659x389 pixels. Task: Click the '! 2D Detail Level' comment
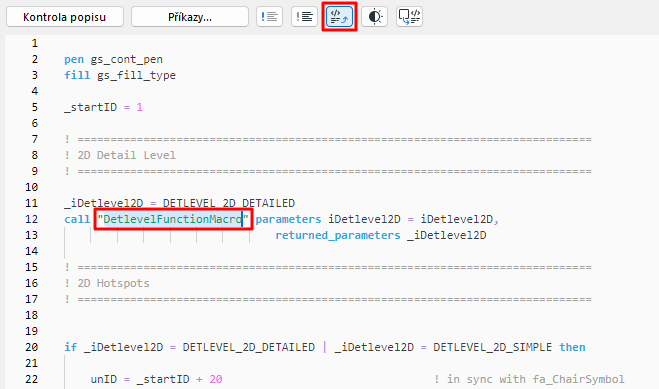point(120,155)
